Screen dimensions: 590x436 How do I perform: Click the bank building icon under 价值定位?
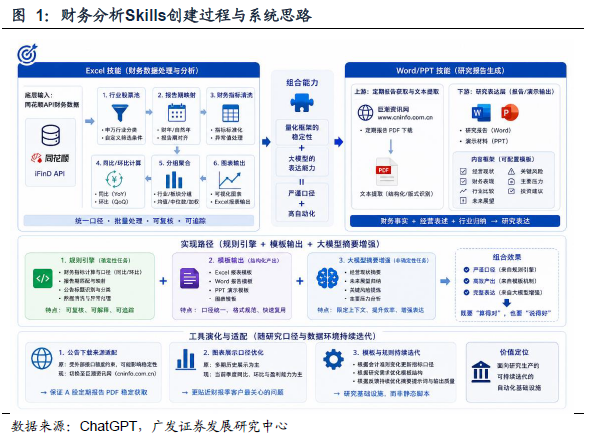(x=481, y=372)
